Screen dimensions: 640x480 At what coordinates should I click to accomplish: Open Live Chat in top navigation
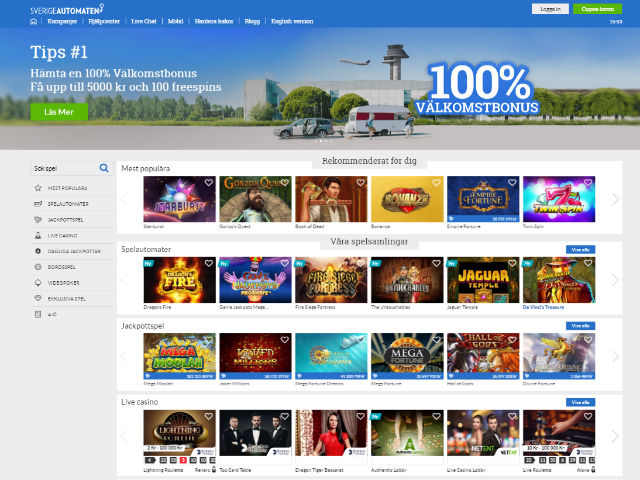[x=144, y=21]
